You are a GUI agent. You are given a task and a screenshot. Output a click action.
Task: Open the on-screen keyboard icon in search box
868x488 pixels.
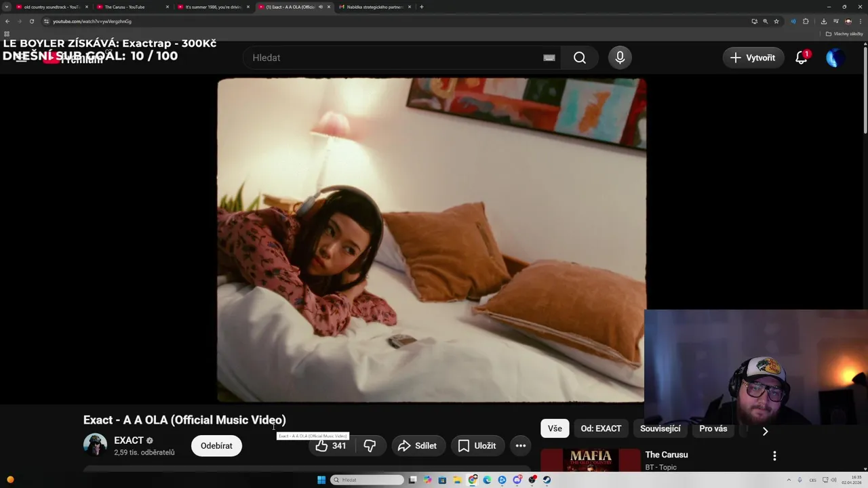pos(549,58)
